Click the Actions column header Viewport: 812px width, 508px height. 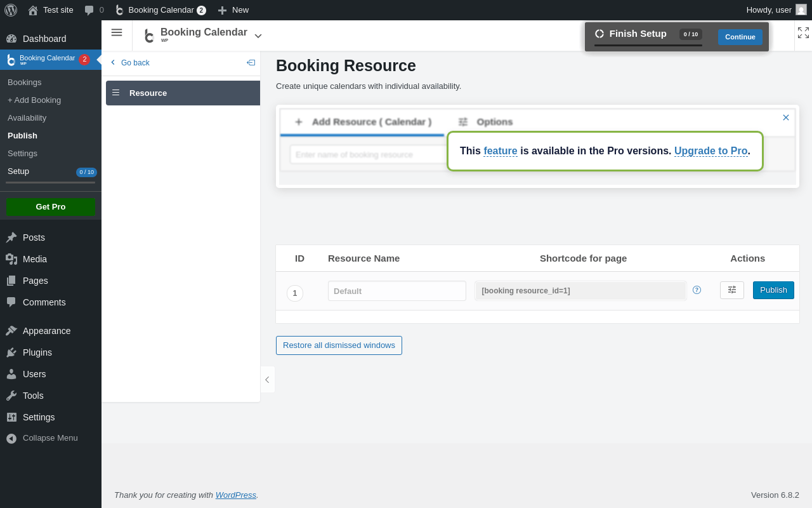pos(747,258)
